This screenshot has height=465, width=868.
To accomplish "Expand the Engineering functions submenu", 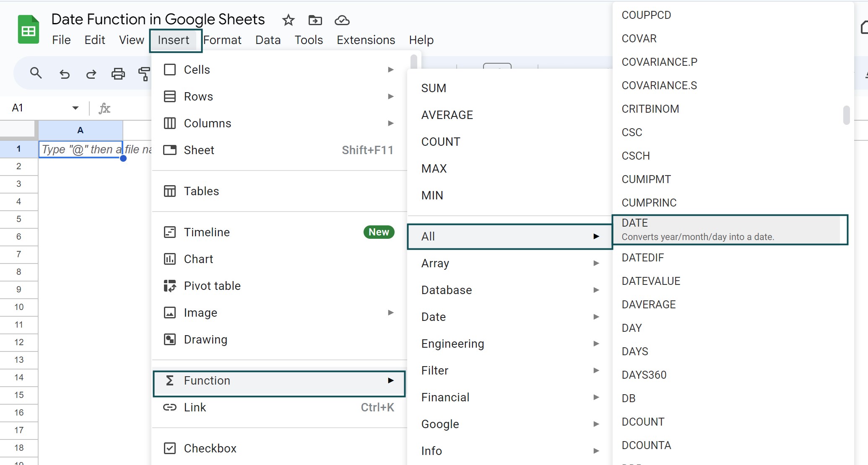I will [x=510, y=344].
